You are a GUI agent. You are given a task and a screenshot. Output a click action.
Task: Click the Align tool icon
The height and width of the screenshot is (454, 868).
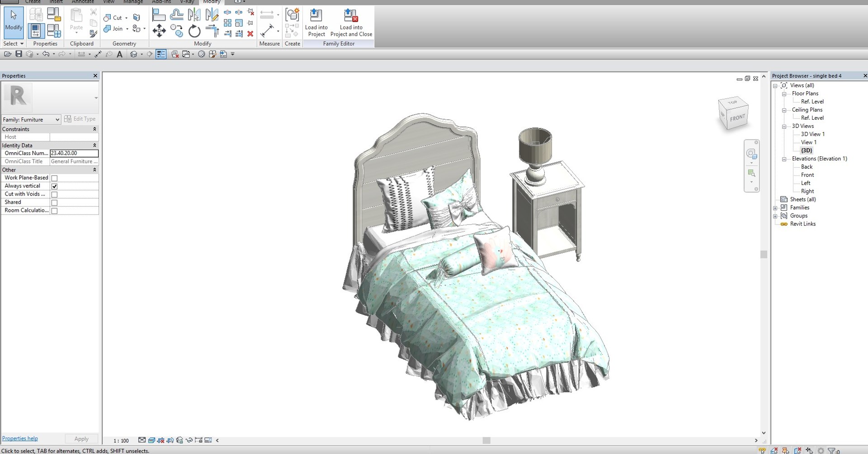click(159, 15)
